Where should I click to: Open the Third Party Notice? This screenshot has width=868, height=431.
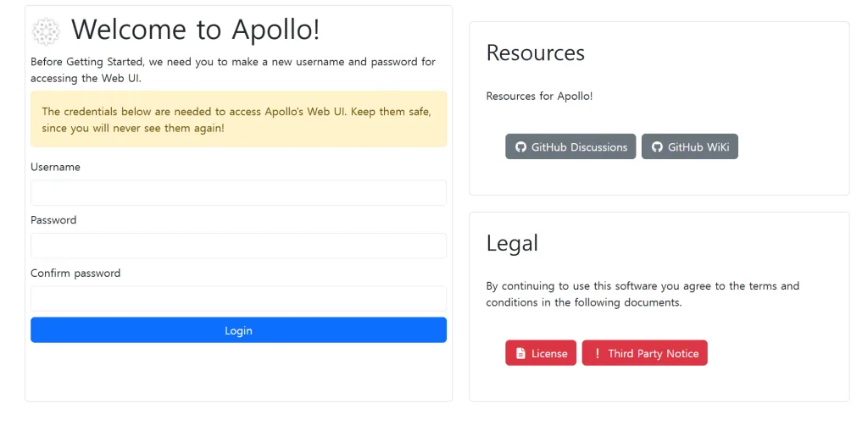645,354
